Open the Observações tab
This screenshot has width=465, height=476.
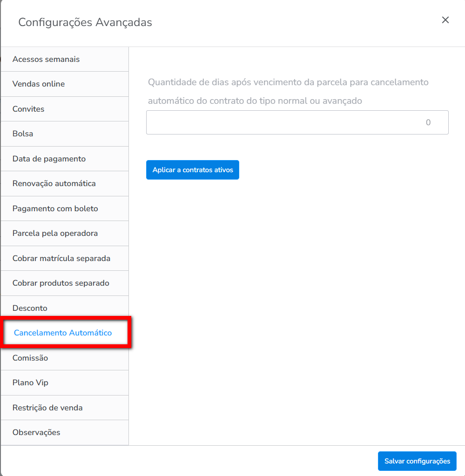pyautogui.click(x=36, y=432)
